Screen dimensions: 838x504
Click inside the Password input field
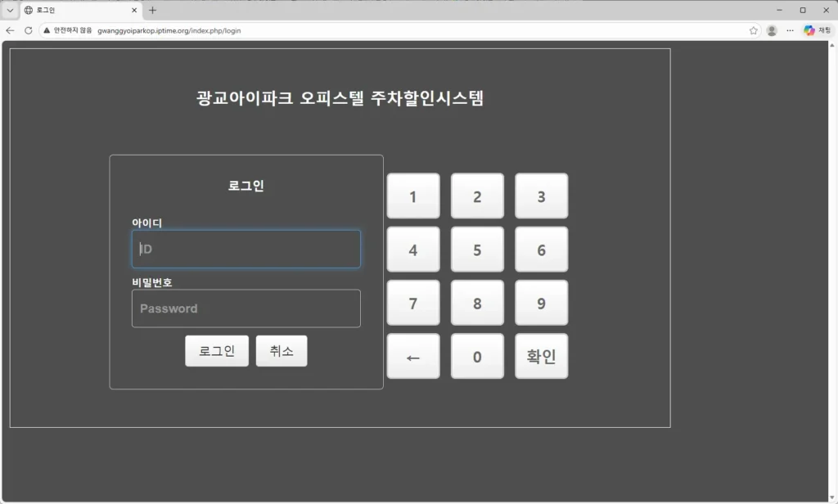[246, 308]
